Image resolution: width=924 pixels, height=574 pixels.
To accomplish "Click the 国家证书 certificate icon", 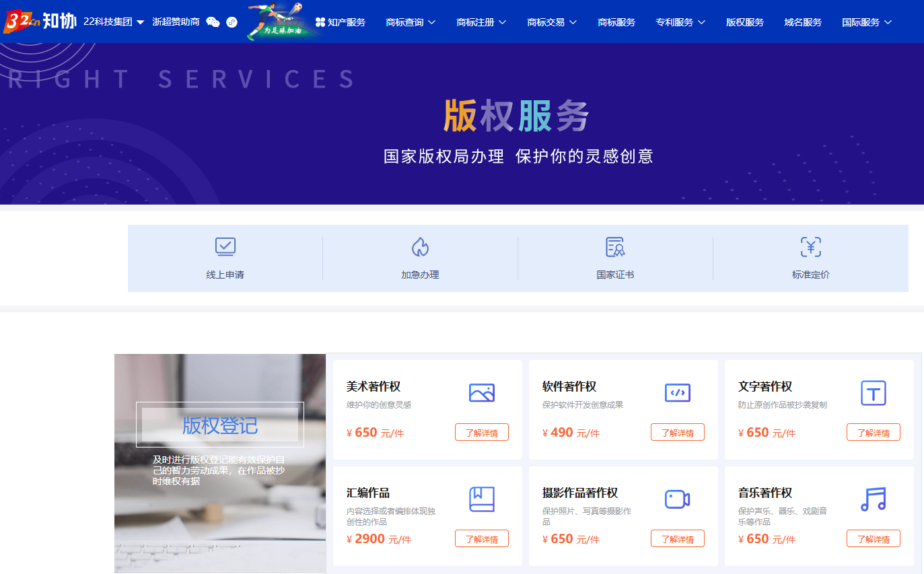I will click(615, 247).
